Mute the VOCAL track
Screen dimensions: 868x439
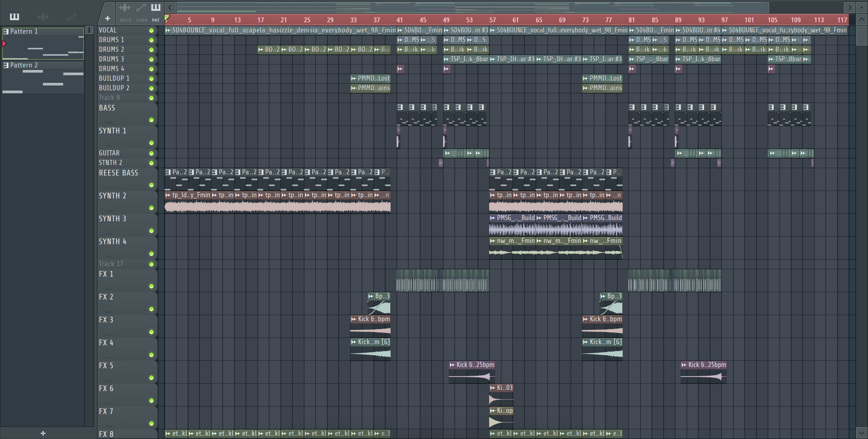click(152, 31)
